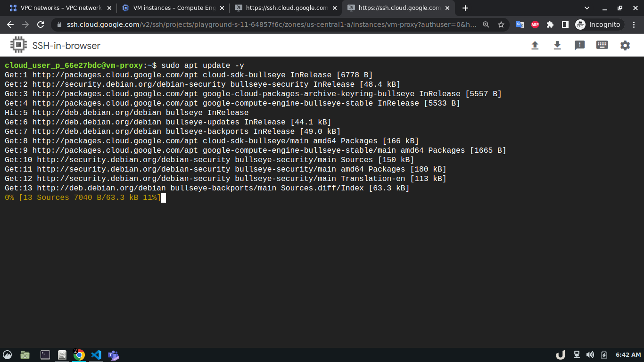Click the 'Get:12' Translation-en line
Screen dimensions: 644x362
click(225, 179)
